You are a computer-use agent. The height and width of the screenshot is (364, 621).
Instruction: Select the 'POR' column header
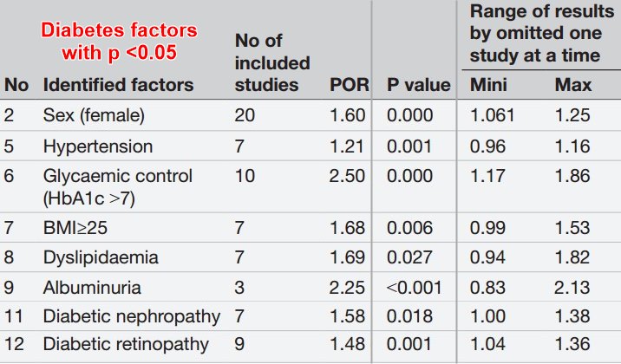[348, 85]
